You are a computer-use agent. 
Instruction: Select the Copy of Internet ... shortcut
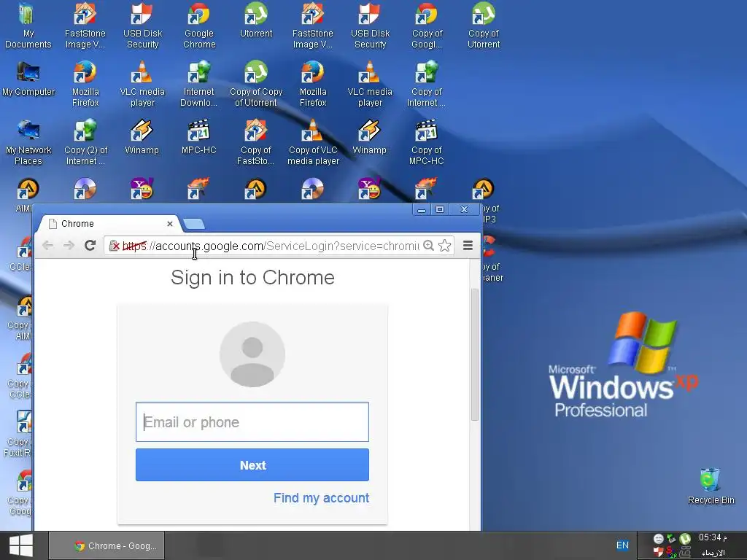tap(426, 85)
